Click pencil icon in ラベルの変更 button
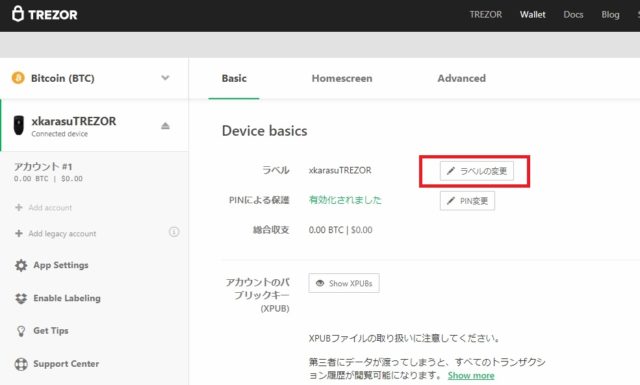640x385 pixels. 451,171
